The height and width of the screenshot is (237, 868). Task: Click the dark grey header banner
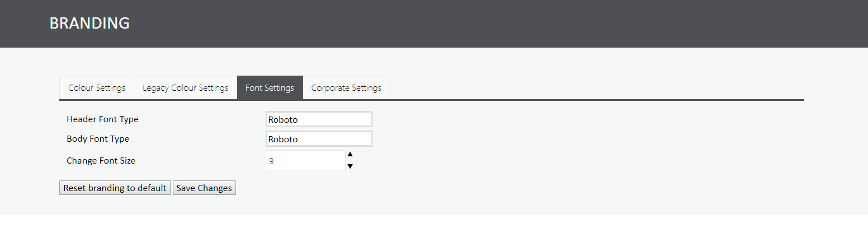[x=447, y=24]
